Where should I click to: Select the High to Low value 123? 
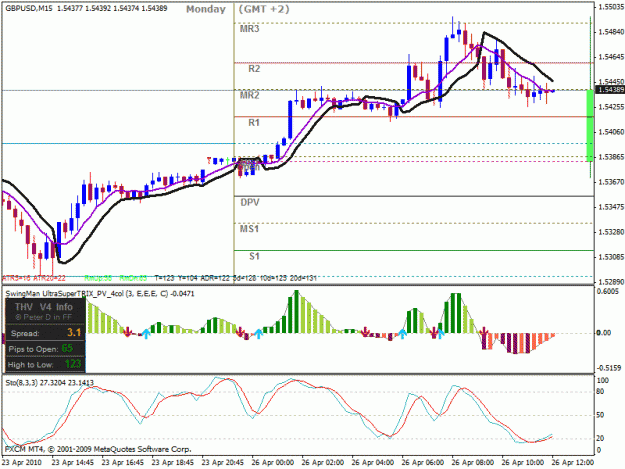(x=73, y=364)
